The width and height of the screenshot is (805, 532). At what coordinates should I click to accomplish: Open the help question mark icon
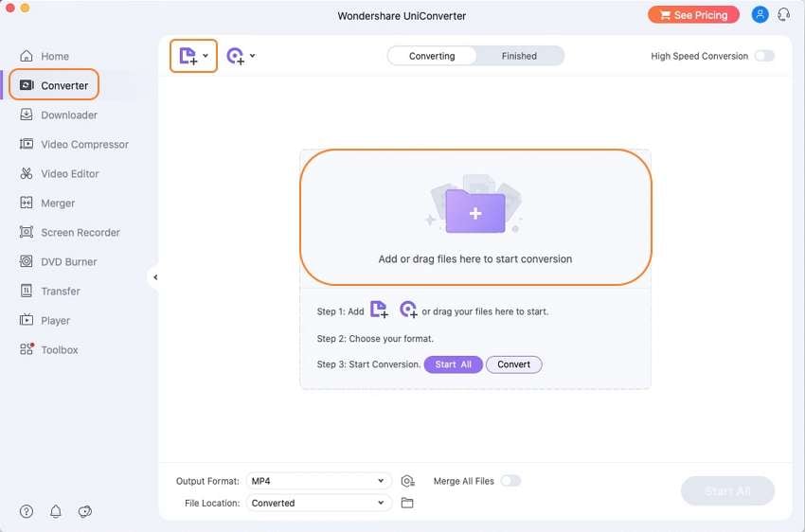coord(27,511)
